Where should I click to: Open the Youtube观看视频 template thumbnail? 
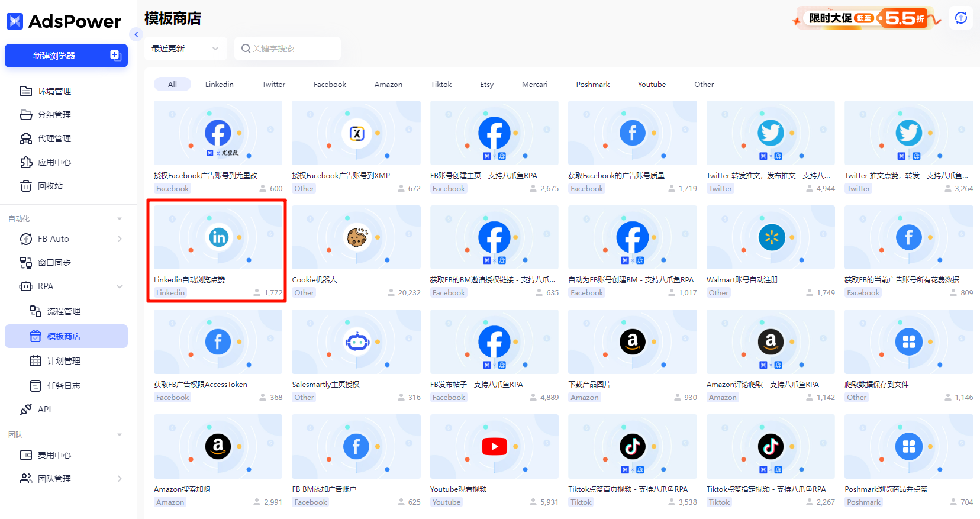[x=494, y=446]
